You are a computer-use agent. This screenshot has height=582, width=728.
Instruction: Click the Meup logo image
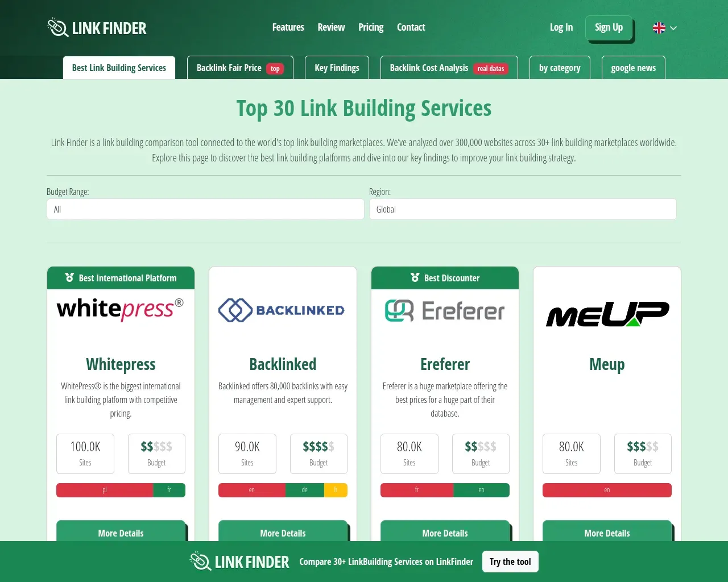pyautogui.click(x=607, y=314)
